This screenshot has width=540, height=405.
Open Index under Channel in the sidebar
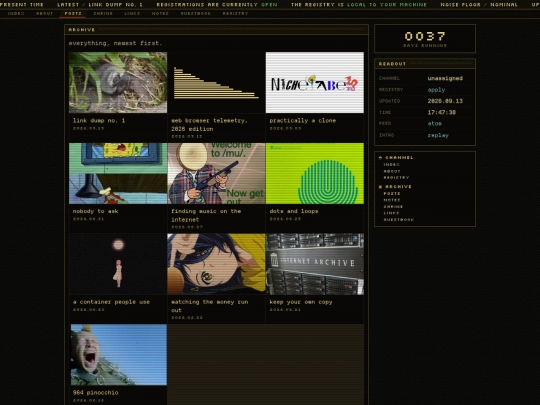(x=392, y=165)
